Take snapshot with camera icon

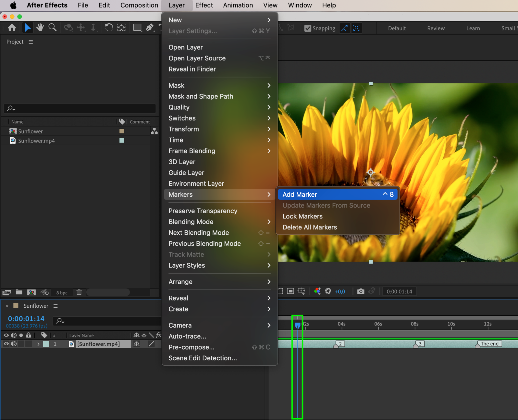361,291
